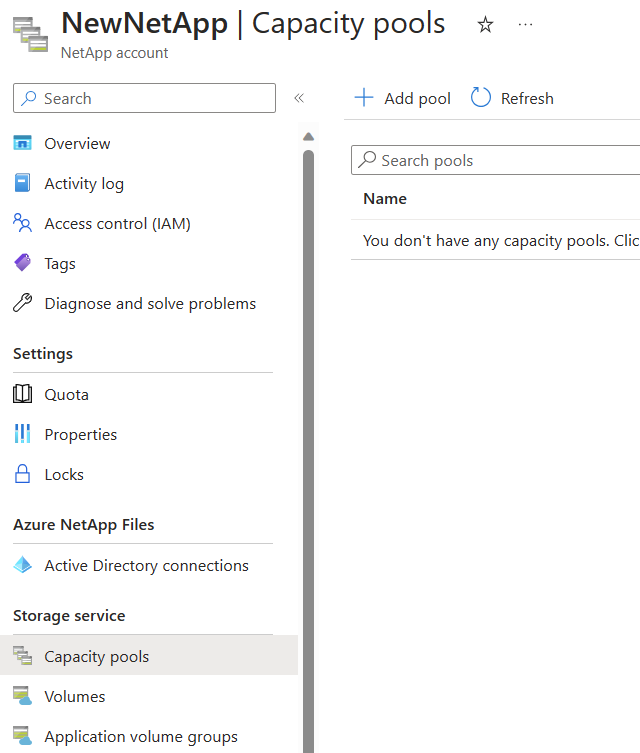Collapse the sidebar with double chevron
640x753 pixels.
[x=299, y=98]
